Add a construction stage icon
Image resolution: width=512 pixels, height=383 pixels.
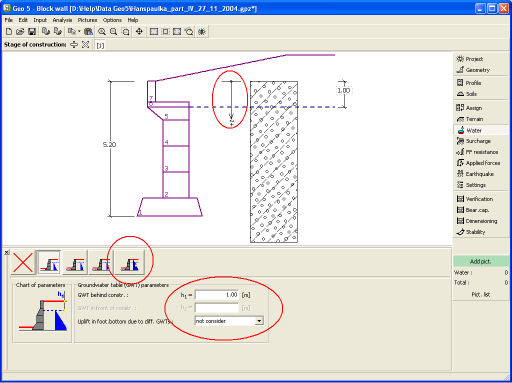pyautogui.click(x=74, y=45)
